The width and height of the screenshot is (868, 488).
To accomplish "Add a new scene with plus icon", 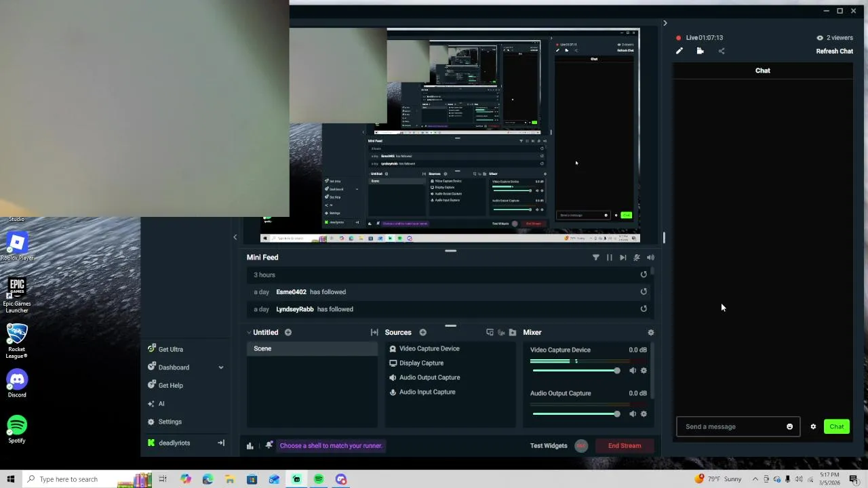I will pos(288,332).
